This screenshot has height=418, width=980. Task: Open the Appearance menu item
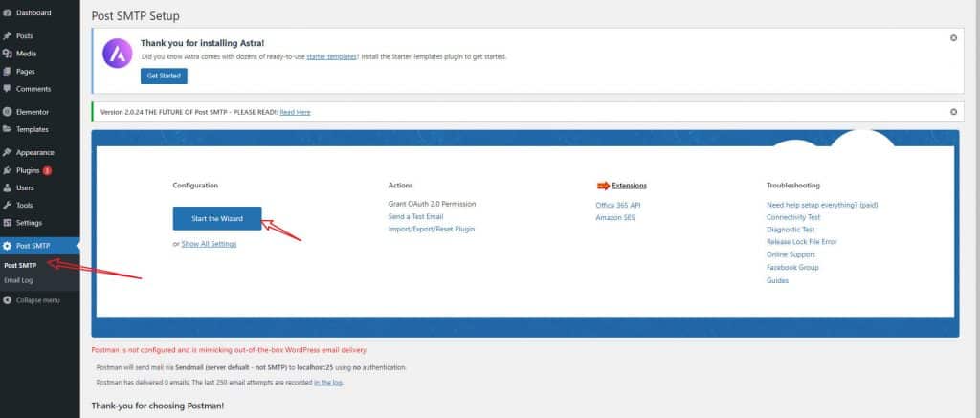pyautogui.click(x=35, y=152)
